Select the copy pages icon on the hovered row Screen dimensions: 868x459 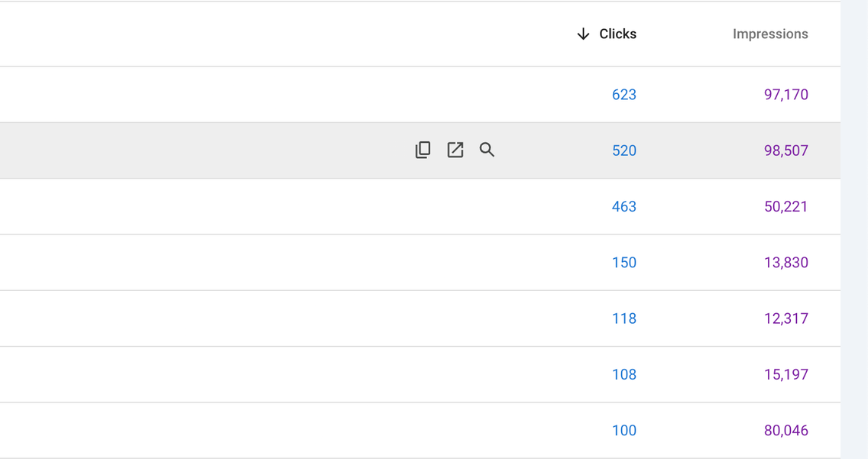pyautogui.click(x=423, y=150)
